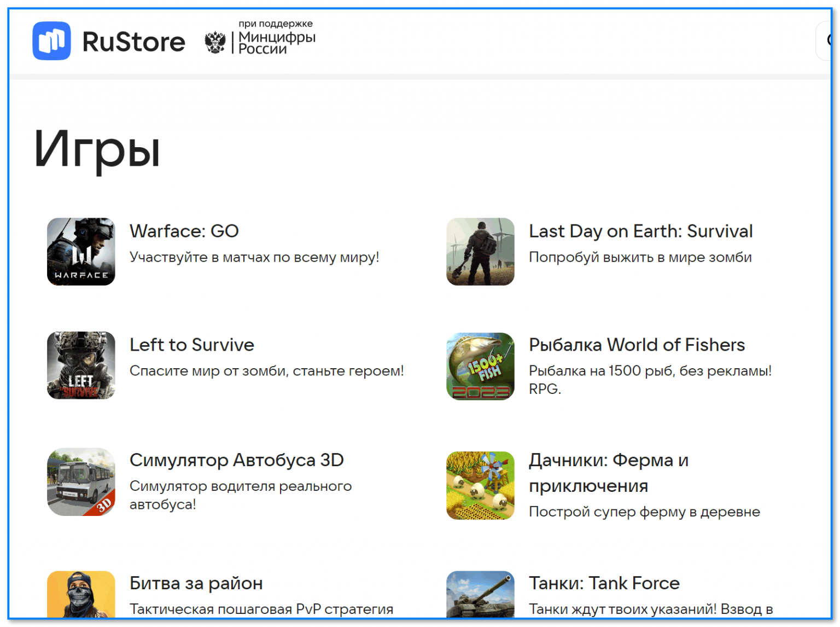
Task: Open the Last Day on Earth: Survival icon
Action: (x=480, y=252)
